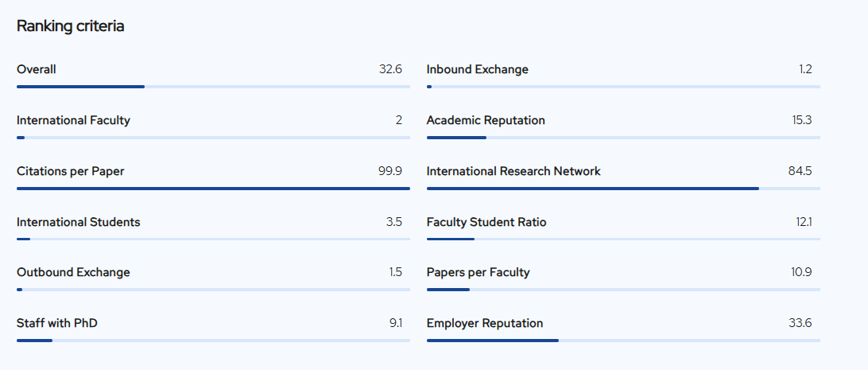Select the International Research Network label

coord(513,171)
